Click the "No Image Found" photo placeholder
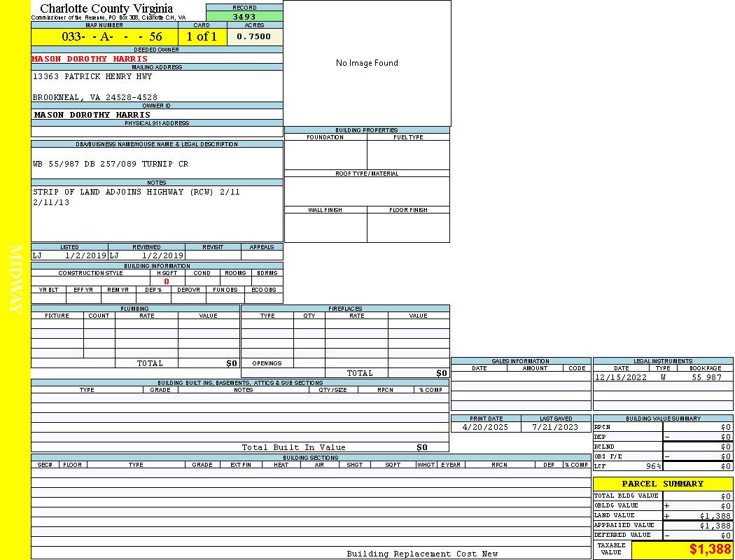 click(367, 63)
